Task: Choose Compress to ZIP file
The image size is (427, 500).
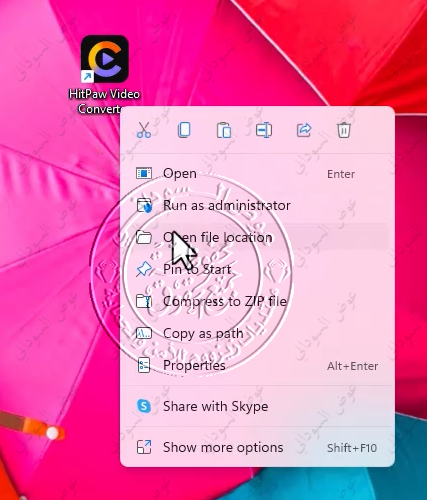Action: click(x=257, y=301)
